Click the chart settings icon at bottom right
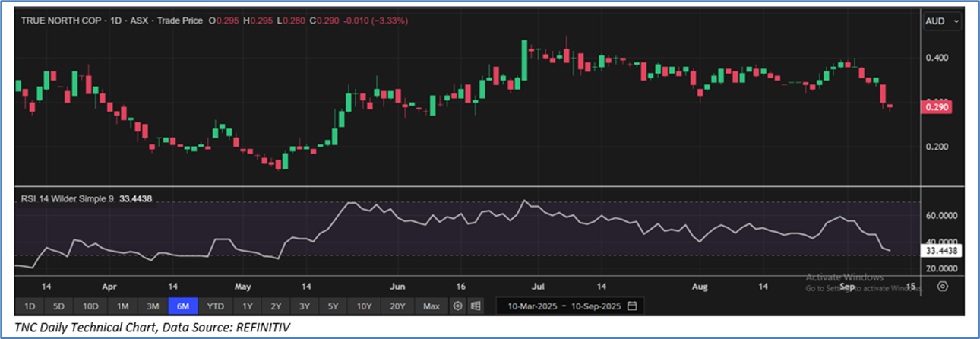980x339 pixels. [x=943, y=287]
